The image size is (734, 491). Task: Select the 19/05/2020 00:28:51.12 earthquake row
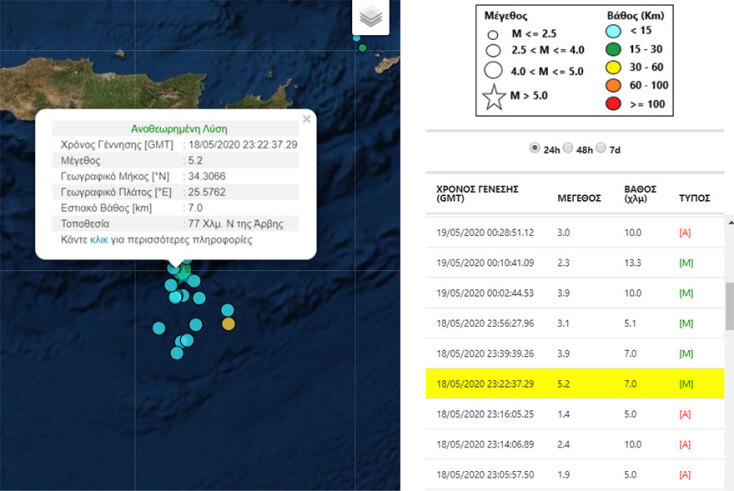coord(574,232)
